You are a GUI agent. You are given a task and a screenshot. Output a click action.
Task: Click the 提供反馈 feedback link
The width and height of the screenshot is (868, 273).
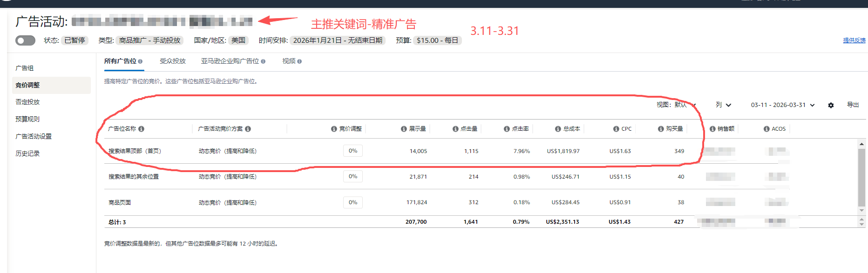pyautogui.click(x=854, y=40)
